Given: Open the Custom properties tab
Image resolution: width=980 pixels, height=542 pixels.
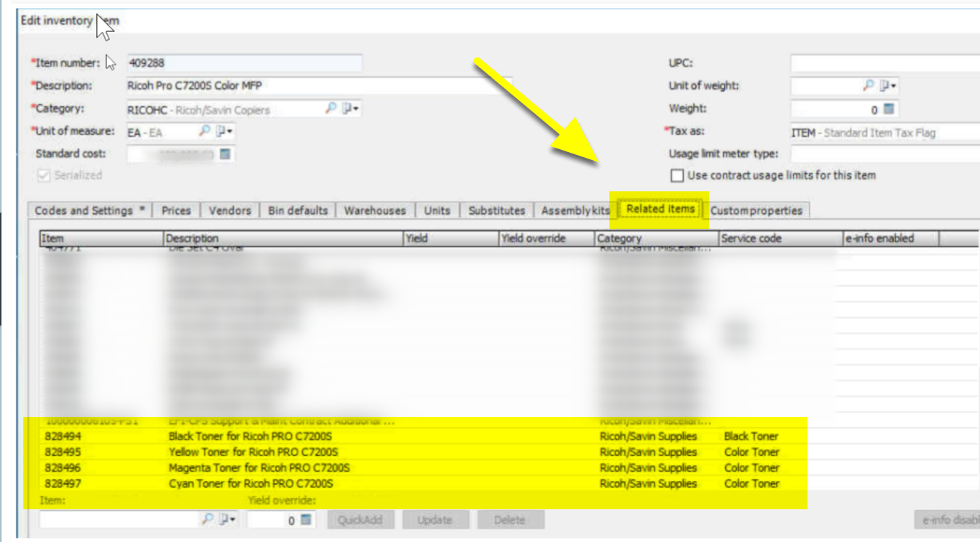Looking at the screenshot, I should click(x=756, y=210).
